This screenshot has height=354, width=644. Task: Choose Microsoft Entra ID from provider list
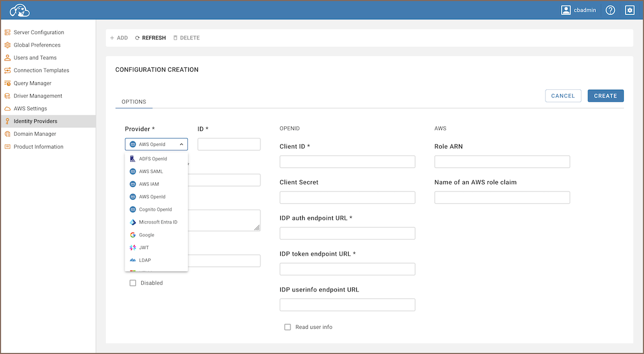click(x=158, y=222)
